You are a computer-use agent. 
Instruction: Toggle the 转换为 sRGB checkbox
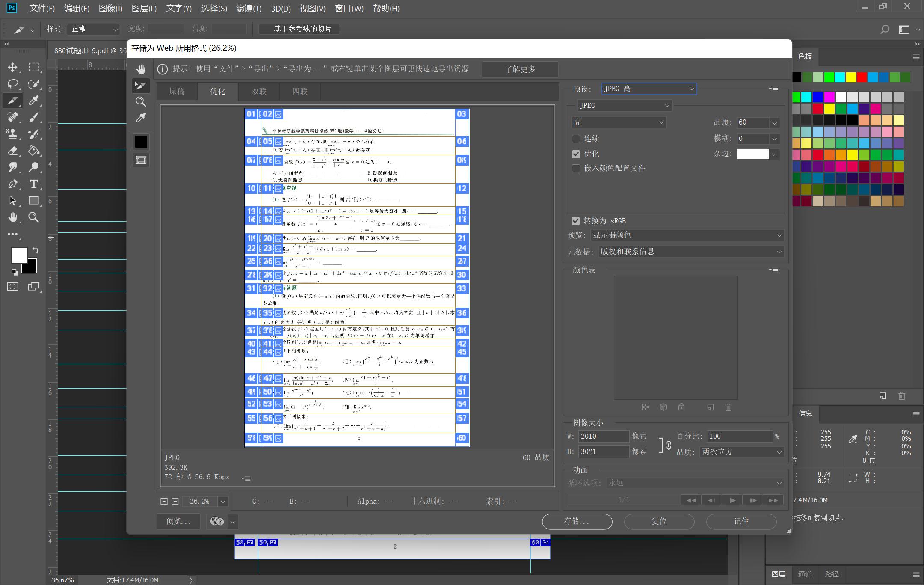[x=575, y=221]
